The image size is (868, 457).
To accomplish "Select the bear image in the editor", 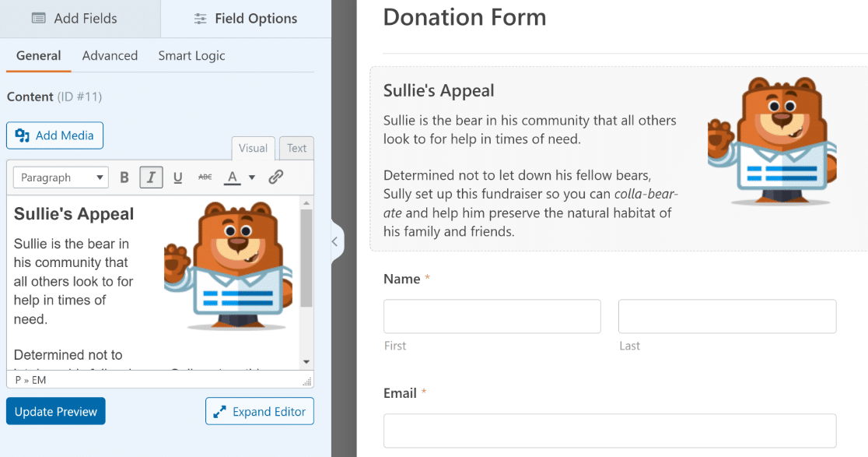I will pyautogui.click(x=228, y=266).
